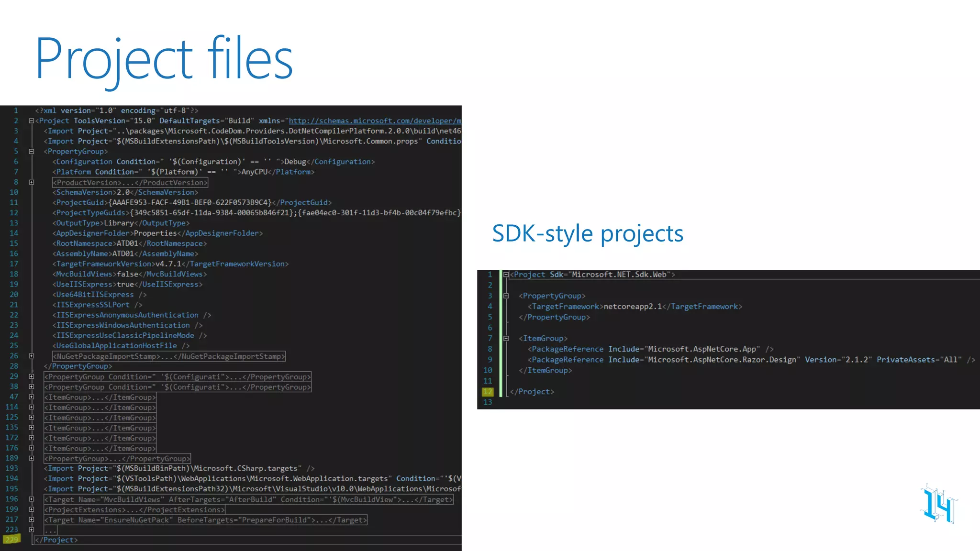Collapse the Project element on line 2
Viewport: 980px width, 551px height.
pyautogui.click(x=31, y=121)
